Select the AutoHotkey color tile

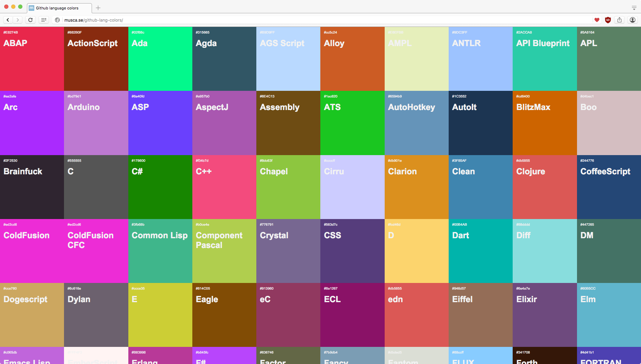[416, 123]
